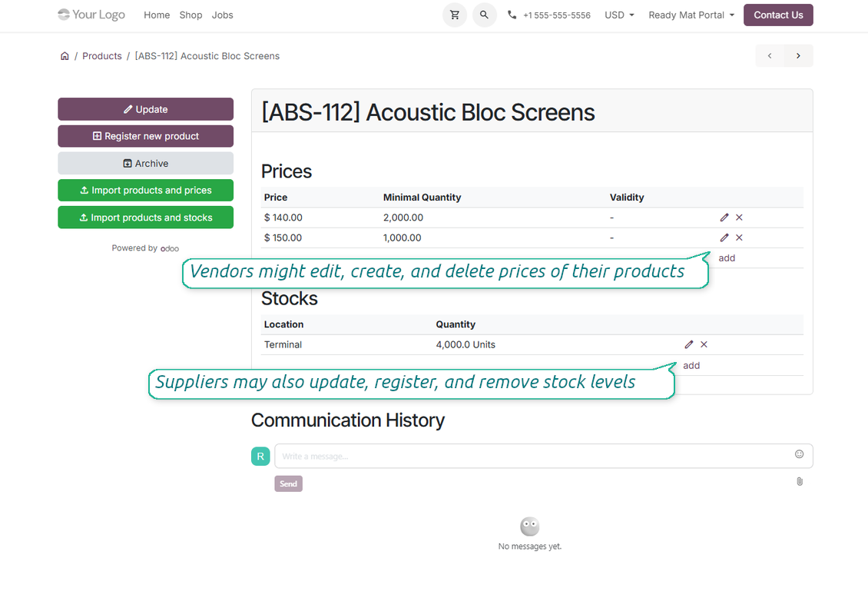Click add link under Stocks table
Image resolution: width=868 pixels, height=598 pixels.
click(691, 365)
